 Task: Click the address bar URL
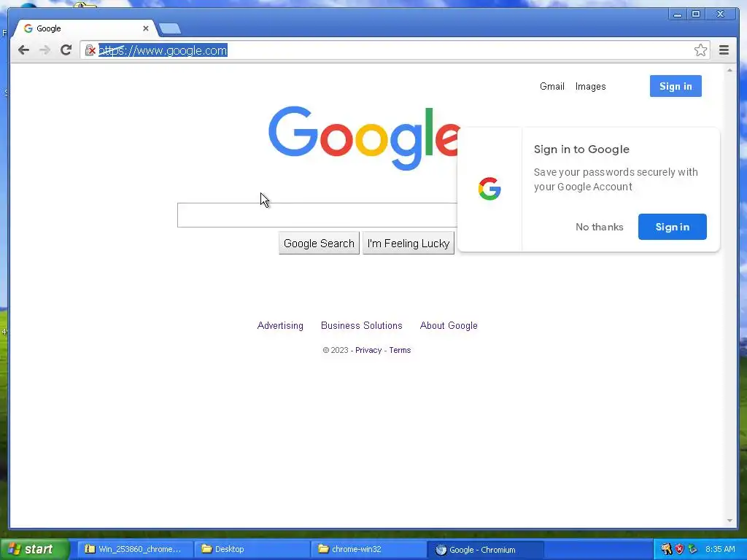click(163, 50)
